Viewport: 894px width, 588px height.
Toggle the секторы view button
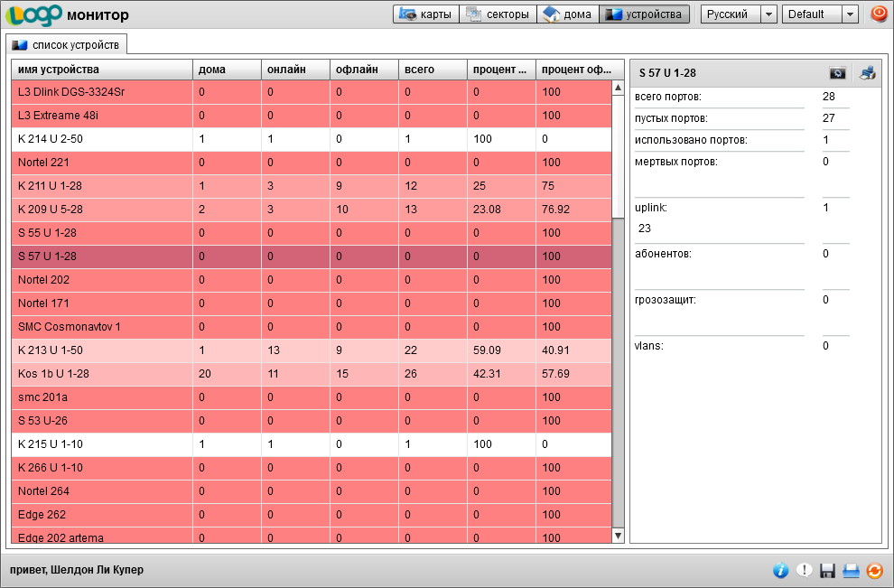tap(498, 14)
